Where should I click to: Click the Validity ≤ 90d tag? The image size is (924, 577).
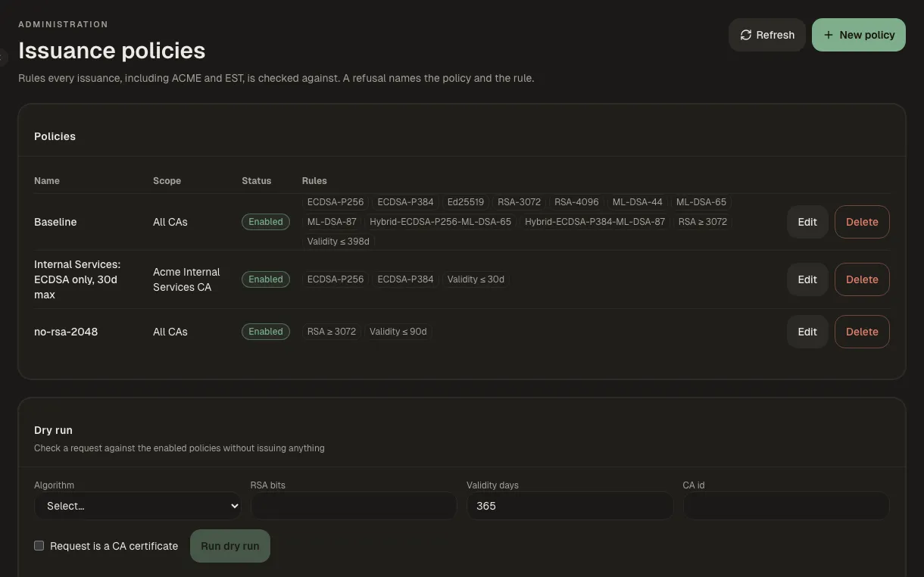point(398,332)
